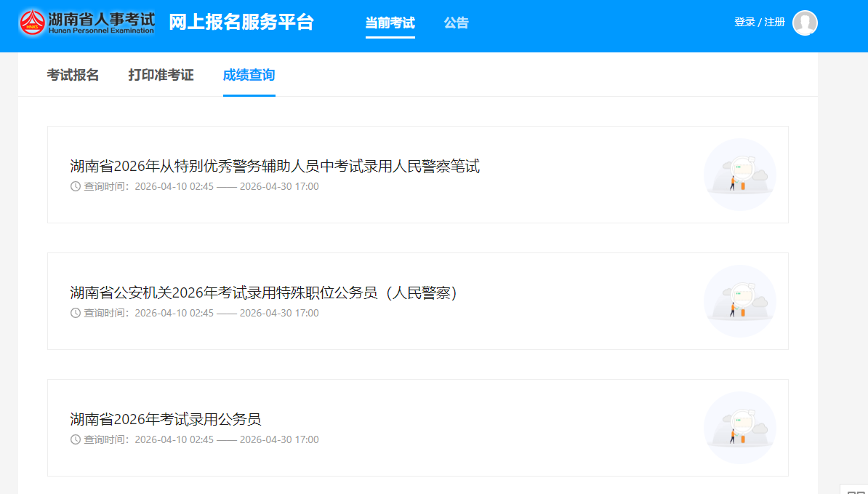Screen dimensions: 868x494
Task: Click the illustration on the 公安机关 exam card
Action: click(x=739, y=301)
